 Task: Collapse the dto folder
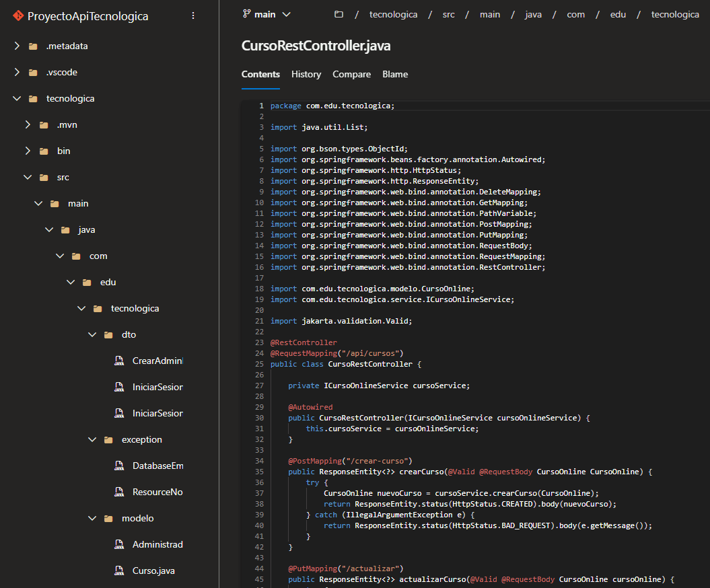point(92,334)
